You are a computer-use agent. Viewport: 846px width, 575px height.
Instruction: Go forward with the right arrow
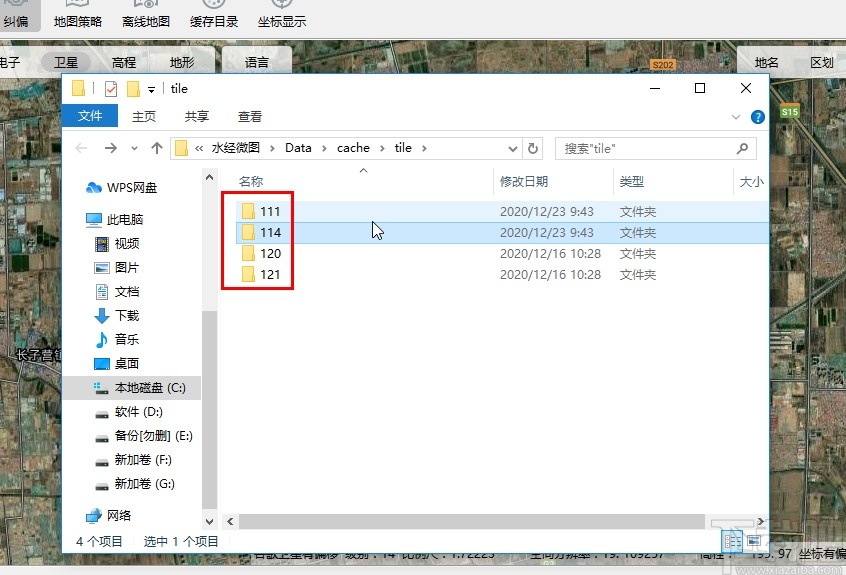111,148
